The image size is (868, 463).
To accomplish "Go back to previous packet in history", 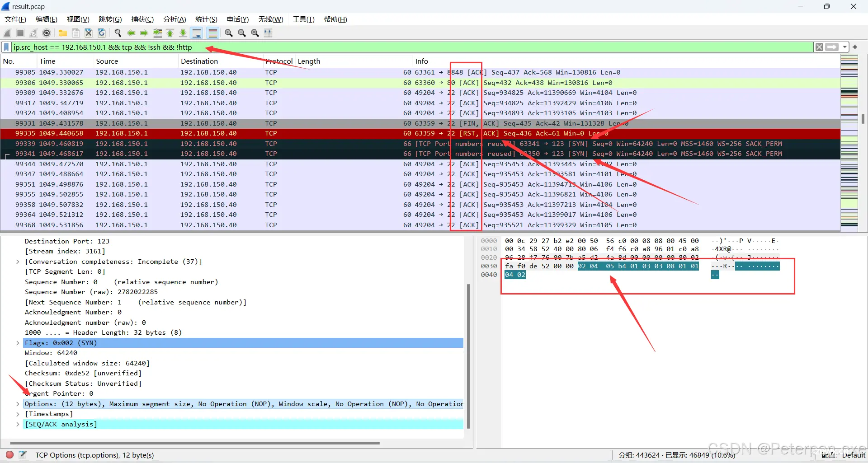I will point(131,33).
